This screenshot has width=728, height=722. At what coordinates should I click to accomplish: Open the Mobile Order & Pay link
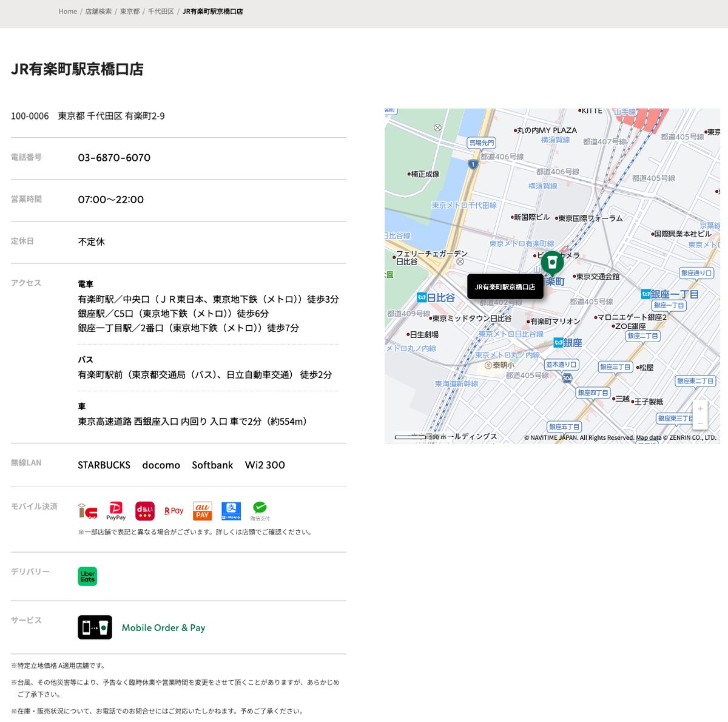click(163, 628)
